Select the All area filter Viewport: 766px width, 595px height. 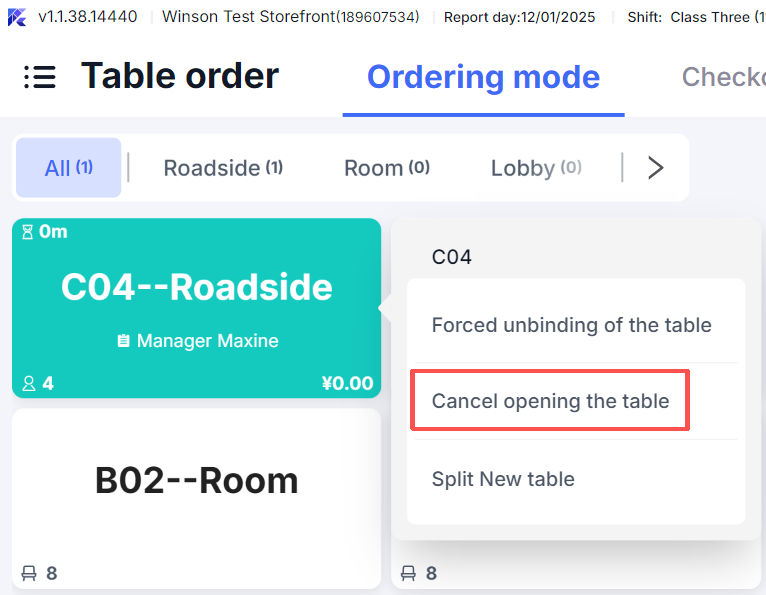click(x=68, y=168)
